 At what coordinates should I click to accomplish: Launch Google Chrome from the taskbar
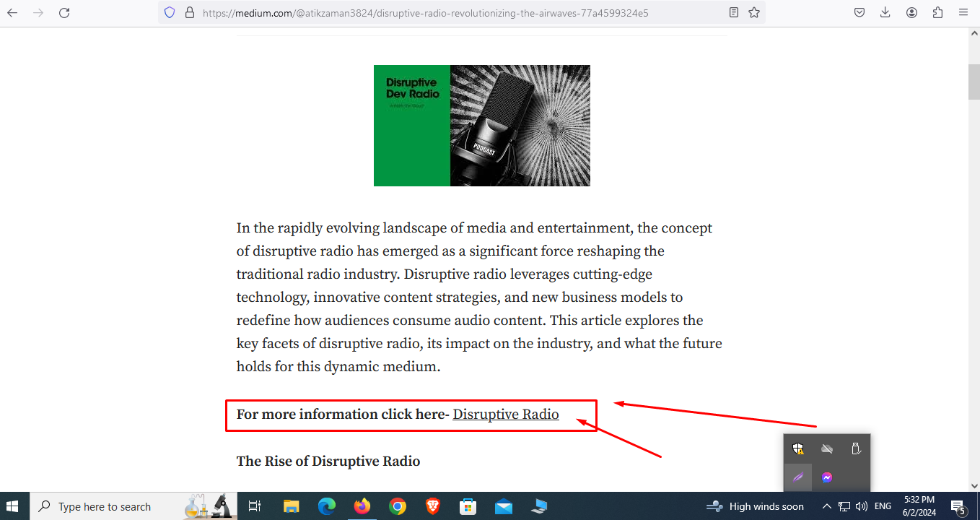[x=397, y=506]
